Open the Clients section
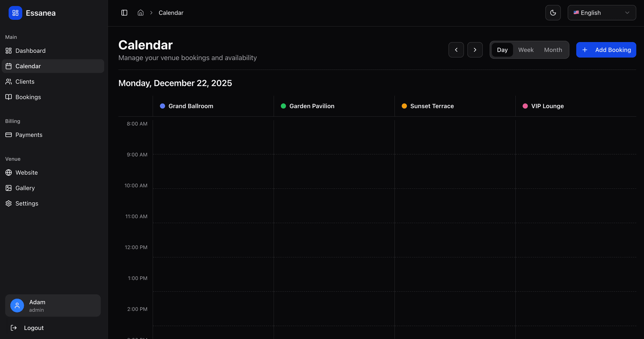The image size is (644, 339). tap(24, 82)
